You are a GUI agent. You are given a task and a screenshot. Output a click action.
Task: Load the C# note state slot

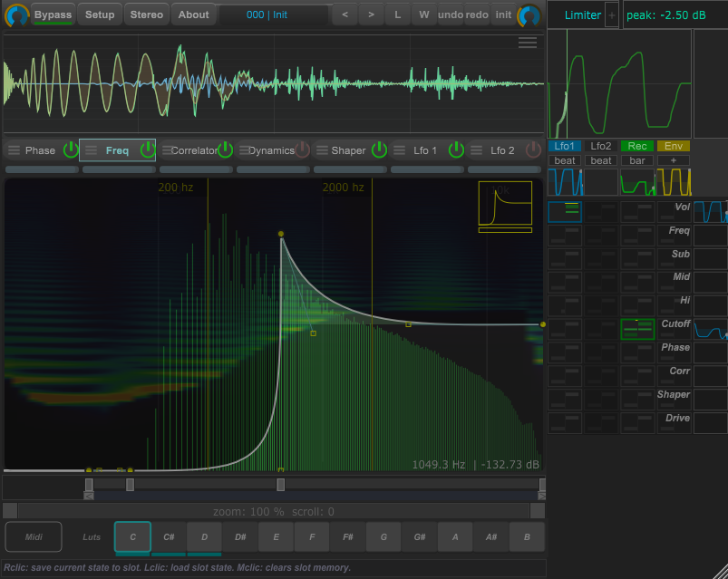[169, 536]
